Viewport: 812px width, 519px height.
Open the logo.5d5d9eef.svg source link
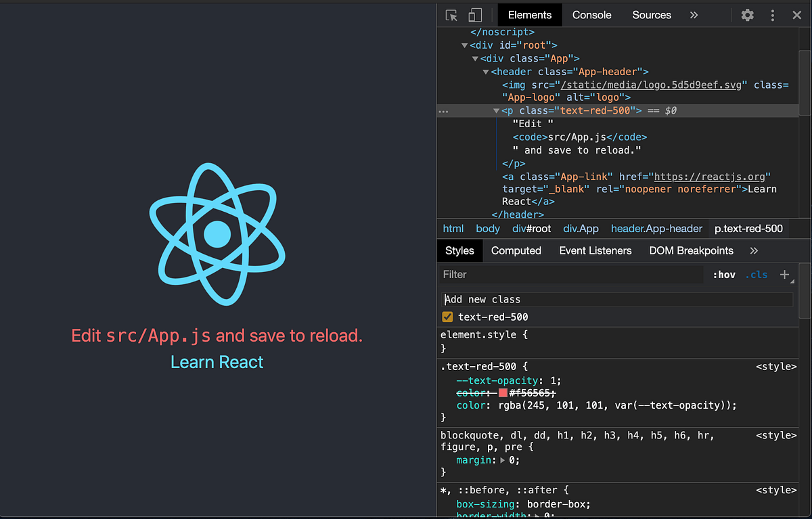(652, 85)
